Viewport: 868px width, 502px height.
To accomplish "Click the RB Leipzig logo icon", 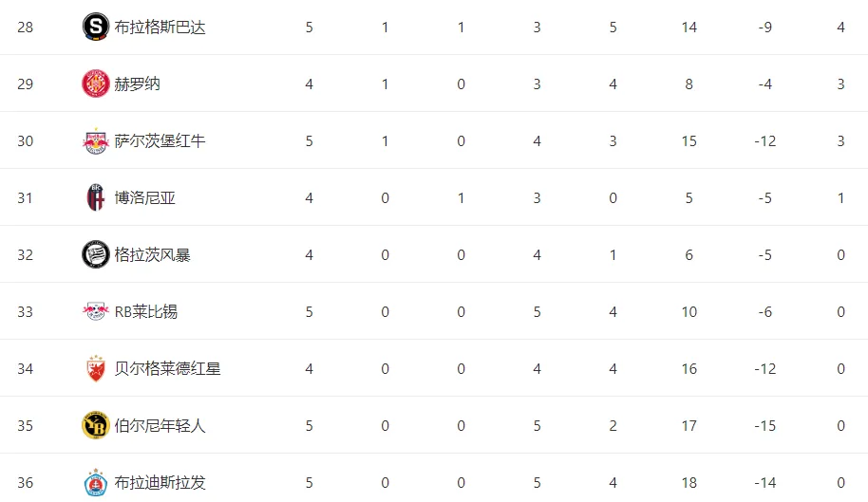I will [x=95, y=311].
